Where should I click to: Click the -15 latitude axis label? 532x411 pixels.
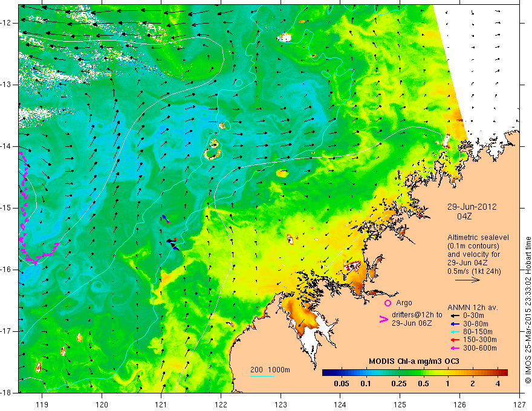pyautogui.click(x=6, y=208)
